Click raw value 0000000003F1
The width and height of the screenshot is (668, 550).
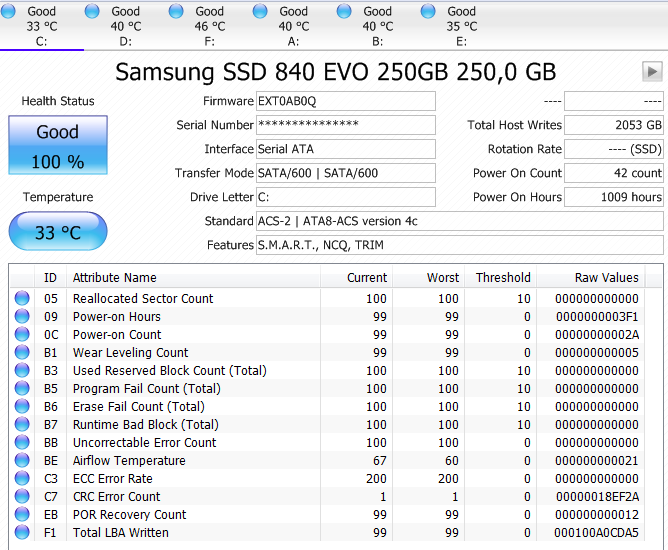(x=597, y=317)
